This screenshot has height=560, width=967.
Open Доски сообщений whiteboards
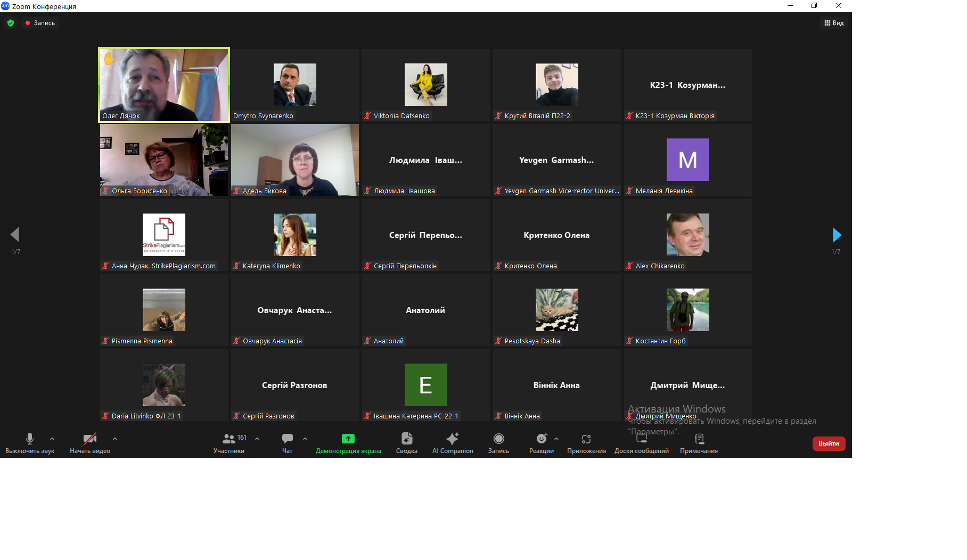click(642, 443)
